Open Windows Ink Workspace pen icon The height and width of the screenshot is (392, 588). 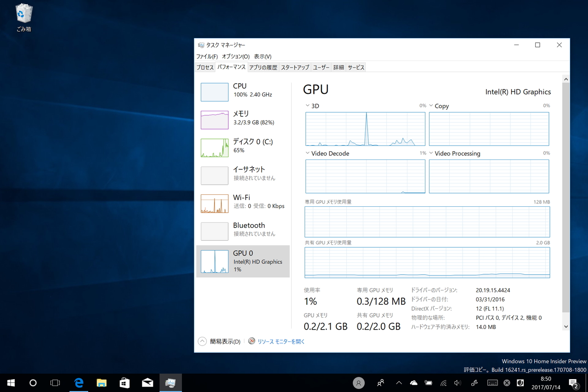475,383
